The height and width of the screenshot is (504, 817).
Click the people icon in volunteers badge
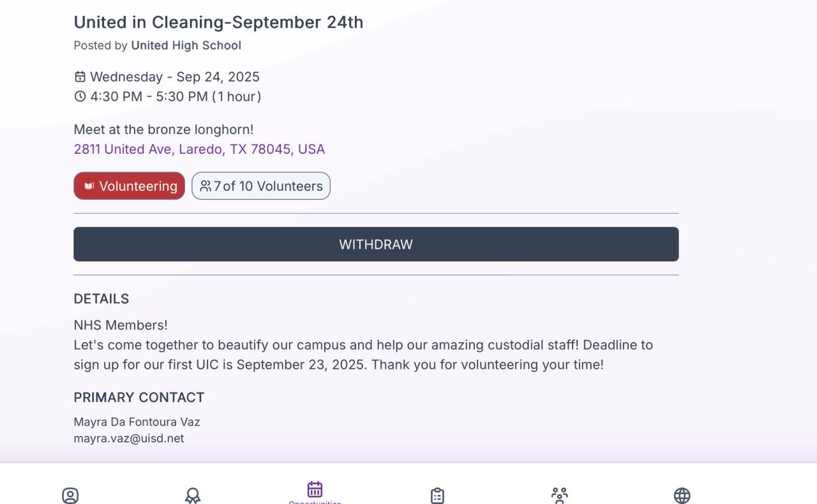206,186
